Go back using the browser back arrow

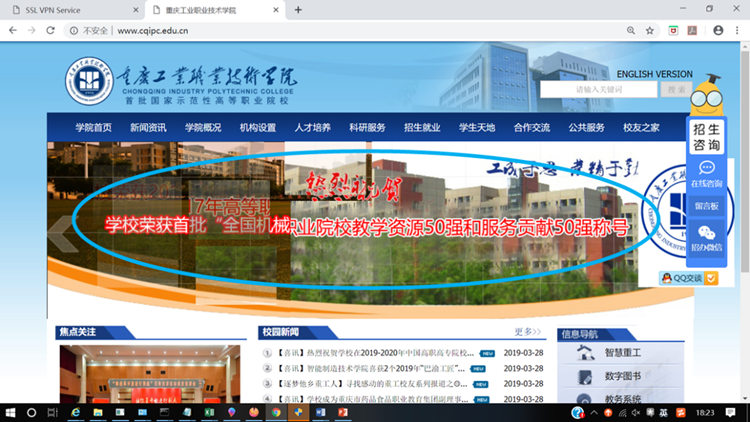[13, 30]
